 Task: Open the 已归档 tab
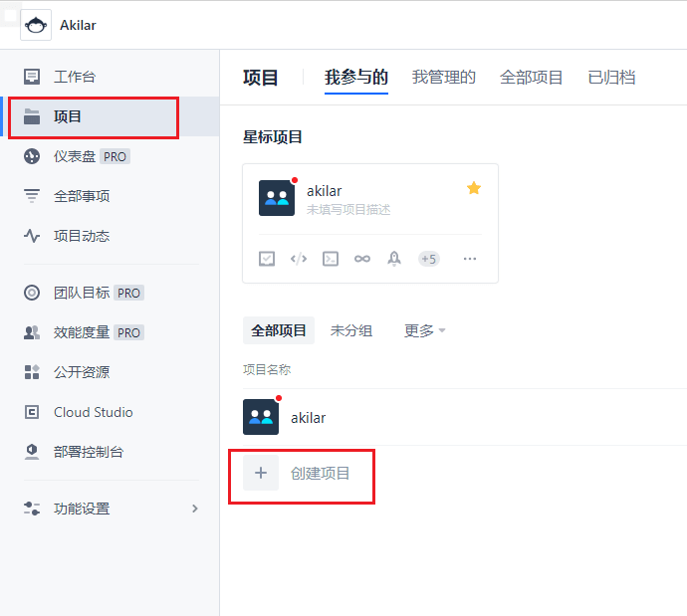611,78
